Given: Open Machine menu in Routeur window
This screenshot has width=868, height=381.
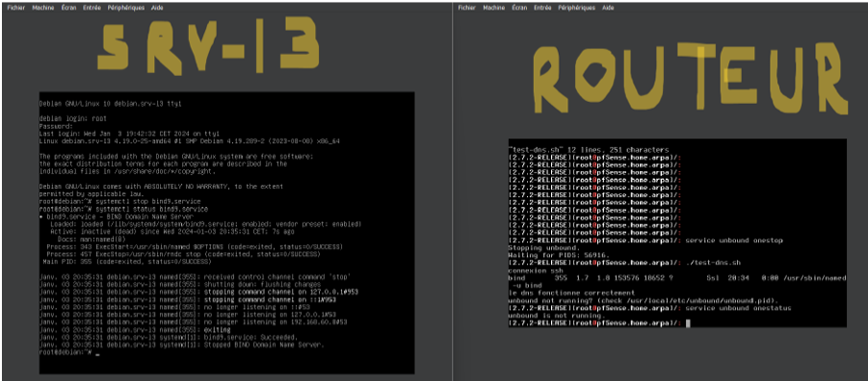Looking at the screenshot, I should pos(494,9).
